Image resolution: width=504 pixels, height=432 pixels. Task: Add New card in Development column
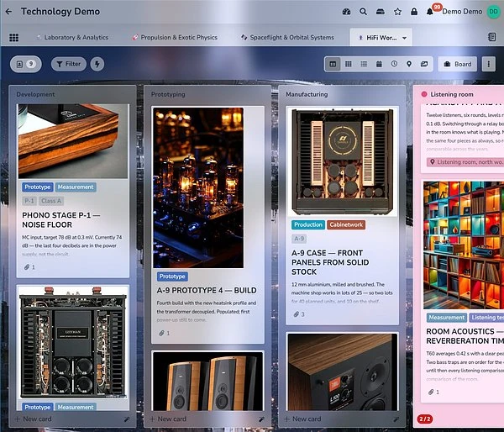coord(34,419)
